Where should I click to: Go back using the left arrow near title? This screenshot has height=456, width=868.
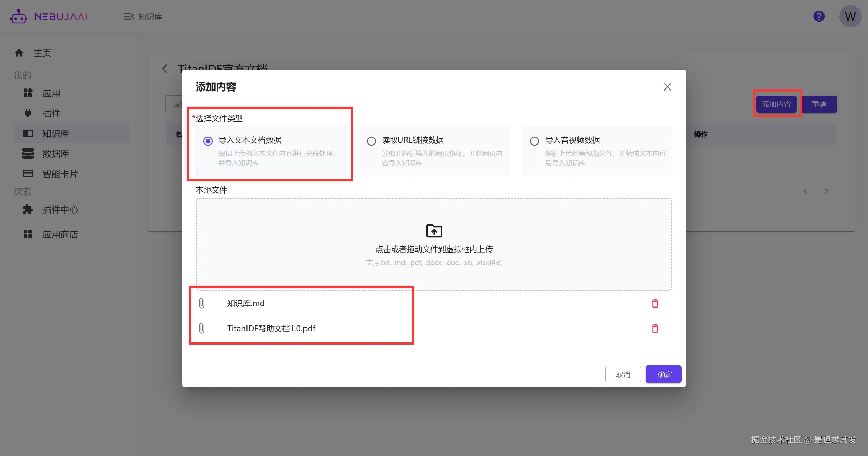click(x=165, y=69)
